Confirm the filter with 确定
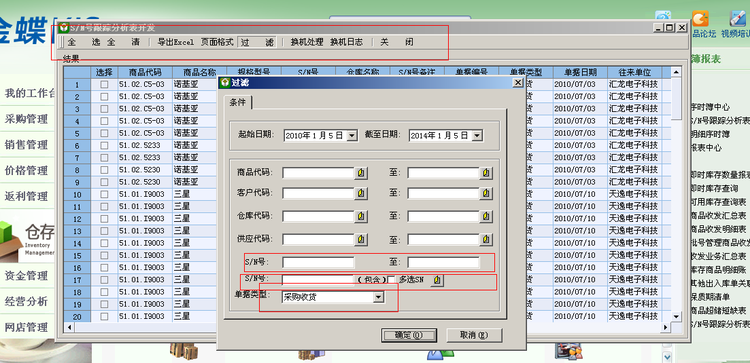The height and width of the screenshot is (363, 750). [x=409, y=335]
